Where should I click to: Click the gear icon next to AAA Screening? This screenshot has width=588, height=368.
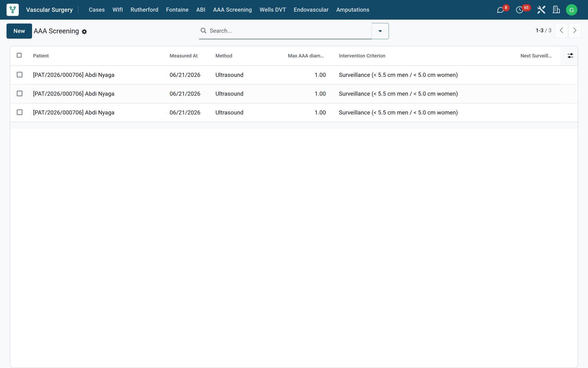coord(84,32)
